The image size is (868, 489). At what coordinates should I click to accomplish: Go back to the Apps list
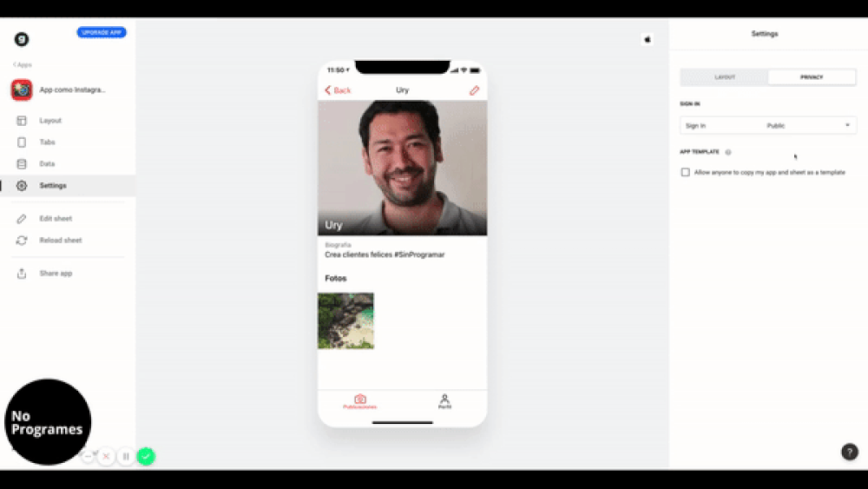point(23,65)
